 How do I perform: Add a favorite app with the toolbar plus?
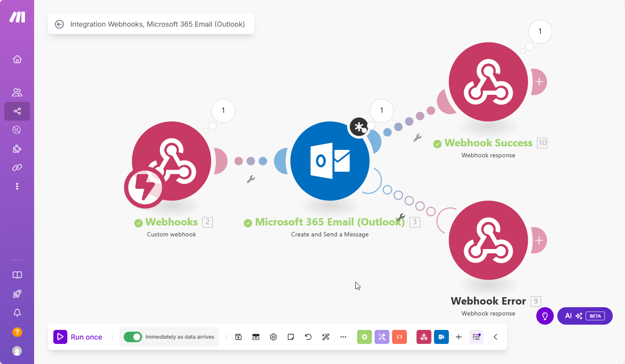pyautogui.click(x=458, y=337)
